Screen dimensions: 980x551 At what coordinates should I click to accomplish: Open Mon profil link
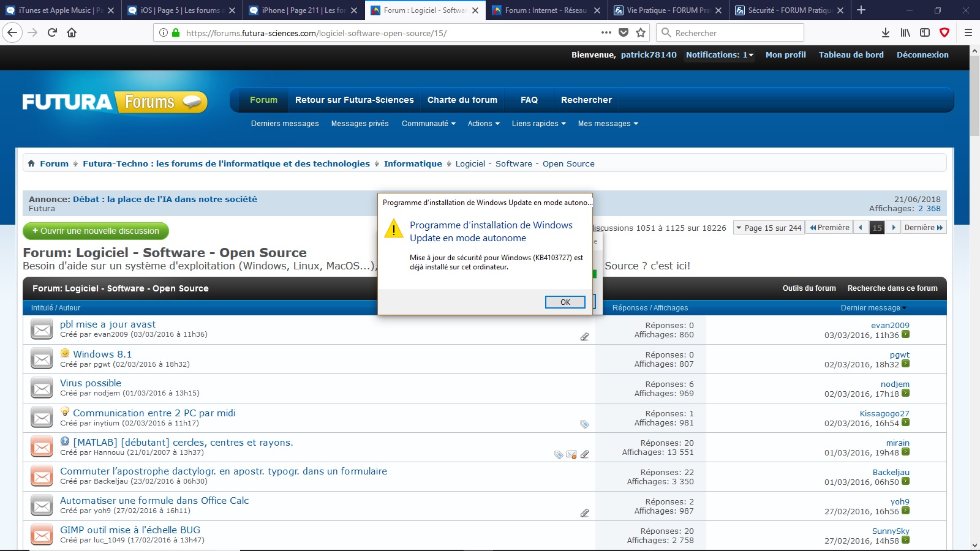pos(786,54)
